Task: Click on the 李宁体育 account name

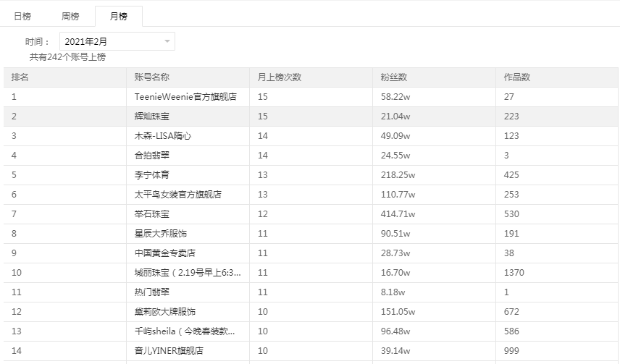Action: 152,175
